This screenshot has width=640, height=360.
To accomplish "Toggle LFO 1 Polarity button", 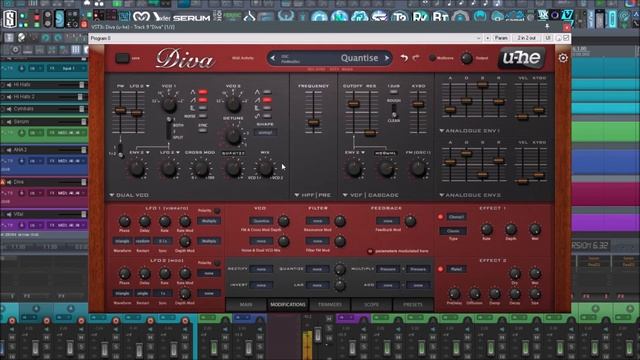I will click(217, 211).
